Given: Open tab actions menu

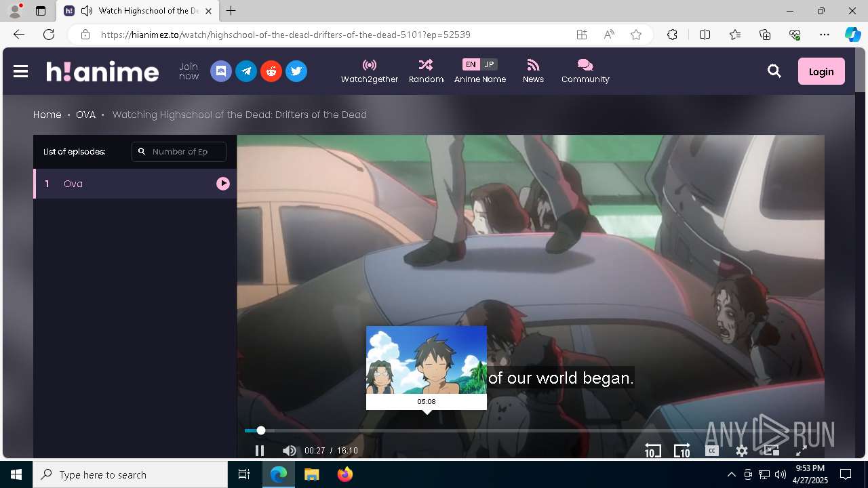Looking at the screenshot, I should pyautogui.click(x=41, y=11).
